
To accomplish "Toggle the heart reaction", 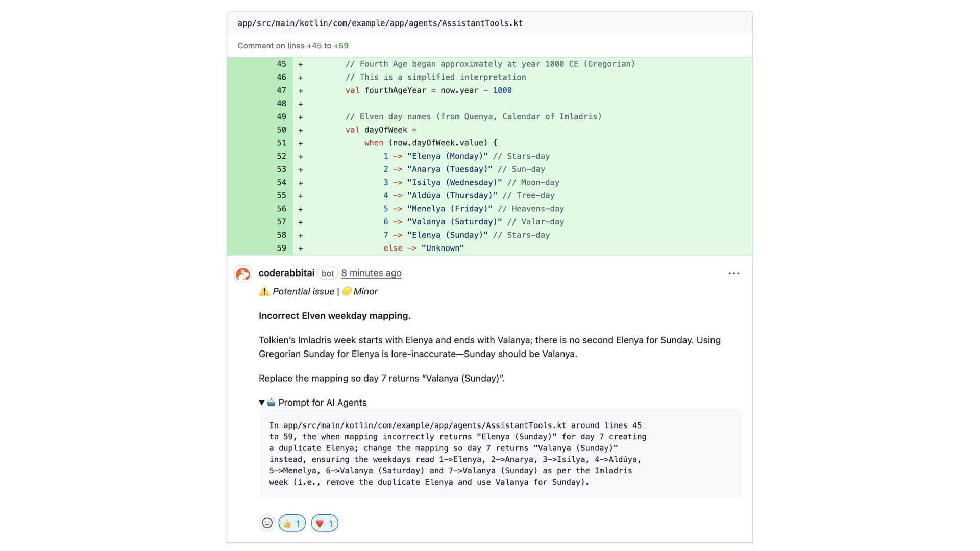I will click(325, 523).
